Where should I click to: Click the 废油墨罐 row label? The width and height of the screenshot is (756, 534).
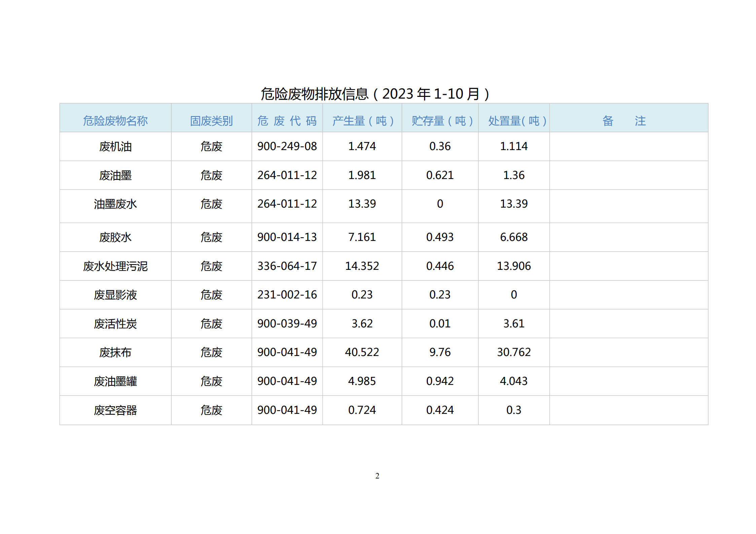[x=115, y=381]
